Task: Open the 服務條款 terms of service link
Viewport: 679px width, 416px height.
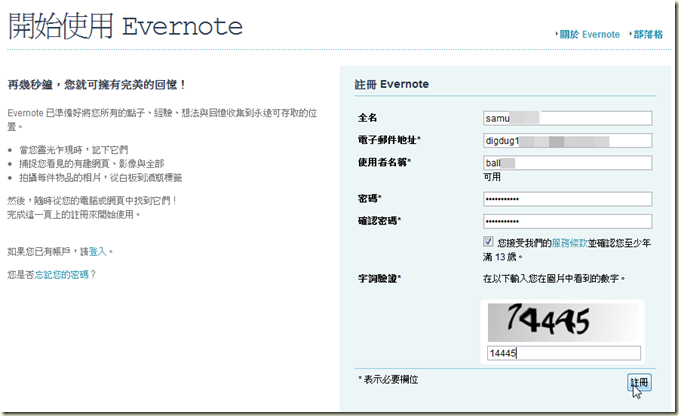Action: tap(569, 243)
